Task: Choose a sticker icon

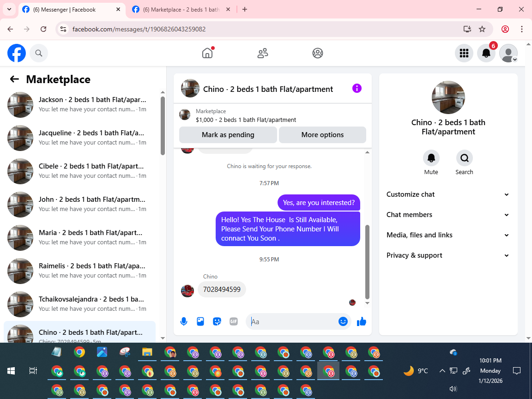Action: click(217, 321)
